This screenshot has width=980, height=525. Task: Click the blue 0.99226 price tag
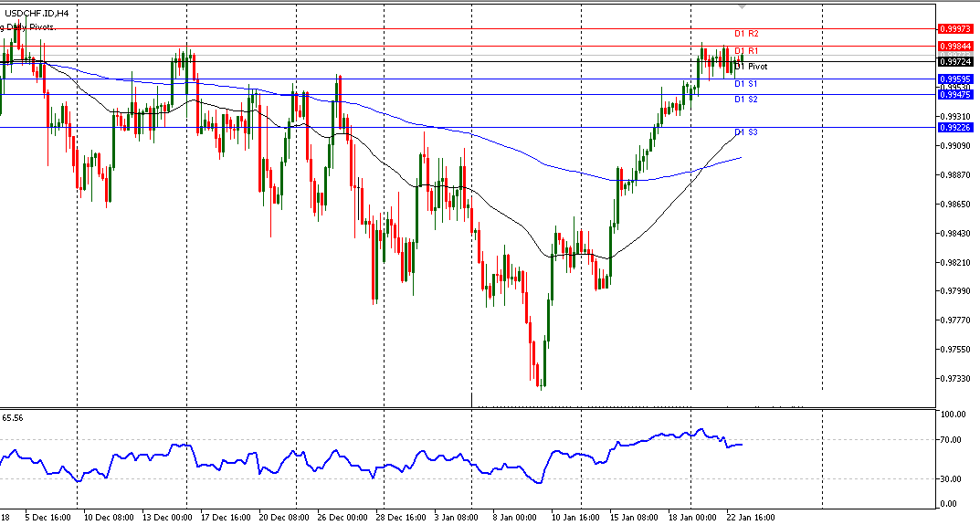[955, 128]
